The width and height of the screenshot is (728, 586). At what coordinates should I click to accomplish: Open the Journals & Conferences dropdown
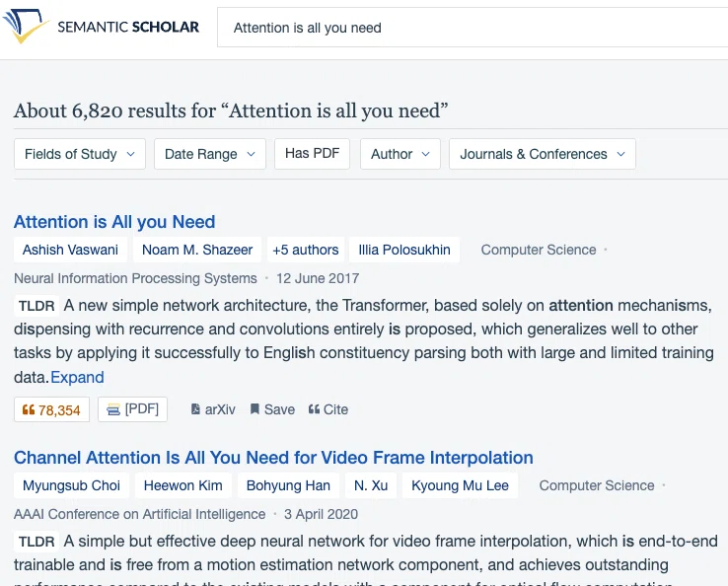click(x=543, y=154)
